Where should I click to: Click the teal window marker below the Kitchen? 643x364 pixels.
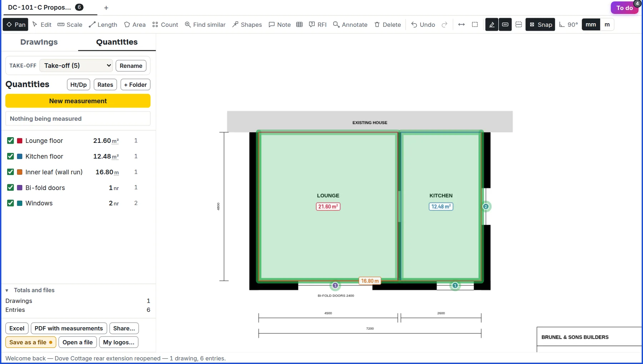point(455,285)
